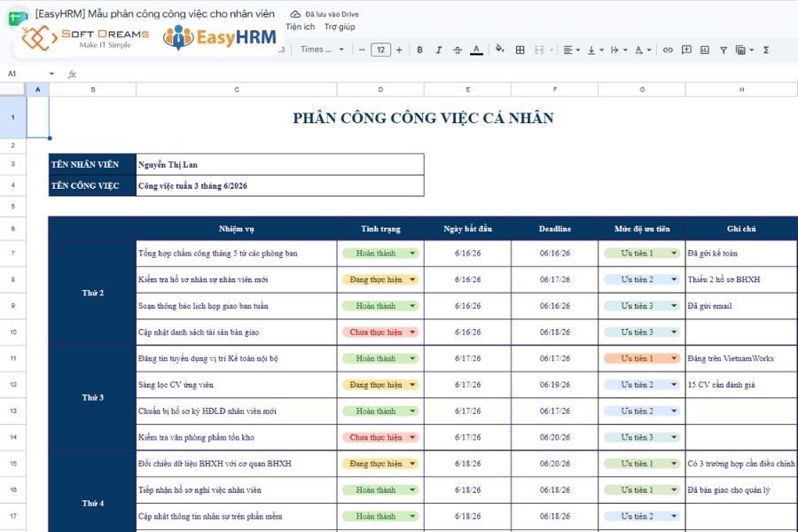Open text wrapping options
Viewport: 798px width, 532px height.
[x=618, y=50]
